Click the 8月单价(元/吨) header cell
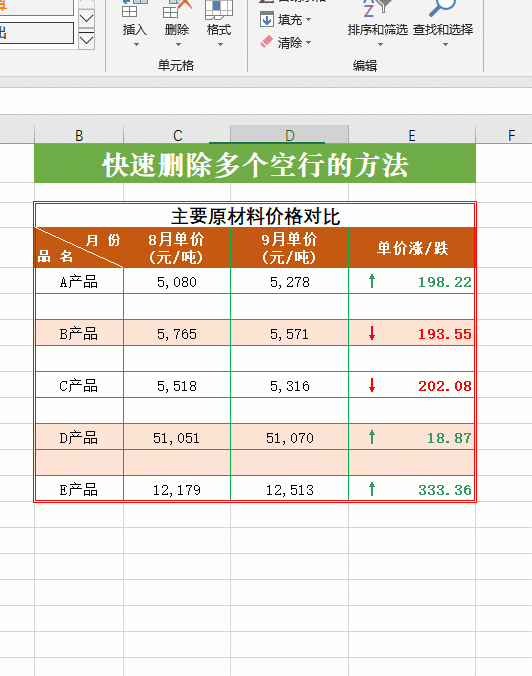This screenshot has height=676, width=532. (177, 248)
